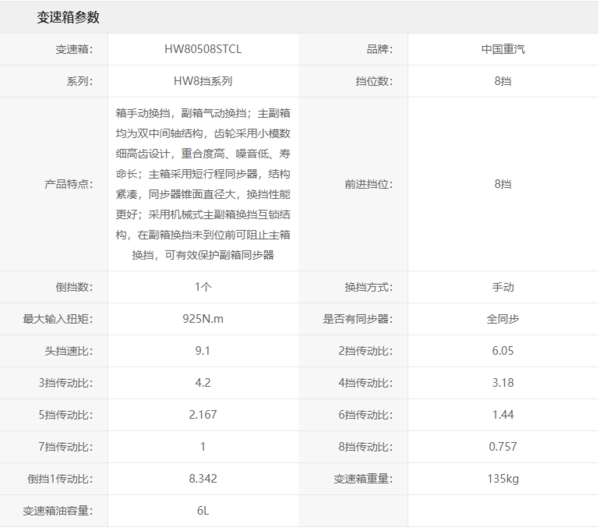Viewport: 600px width, 531px height.
Task: Select the 中国重汽 brand value
Action: 503,49
